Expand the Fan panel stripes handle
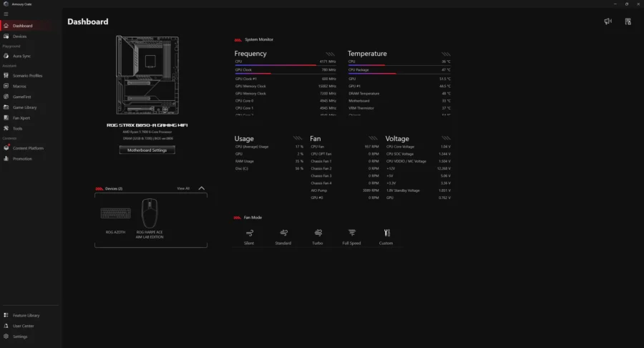Image resolution: width=644 pixels, height=348 pixels. 373,138
